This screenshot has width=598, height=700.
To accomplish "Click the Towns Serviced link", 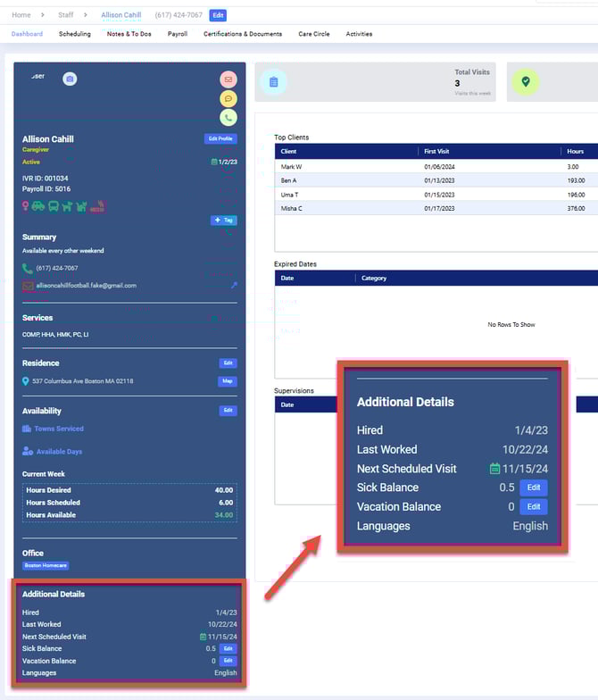I will 59,429.
